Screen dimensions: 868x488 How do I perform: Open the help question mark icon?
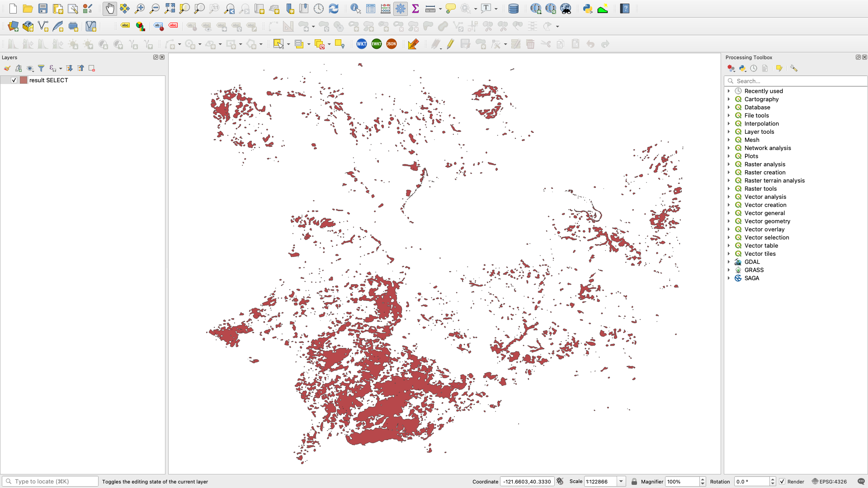(625, 9)
